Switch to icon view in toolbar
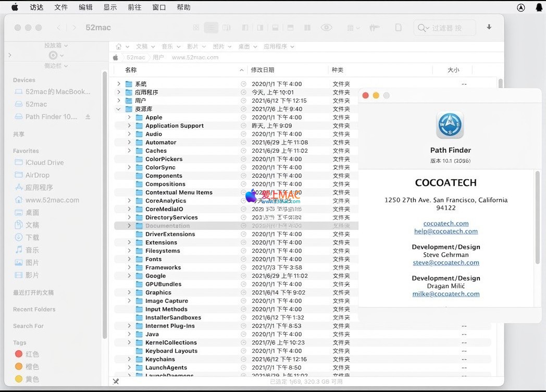546x392 pixels. click(196, 28)
